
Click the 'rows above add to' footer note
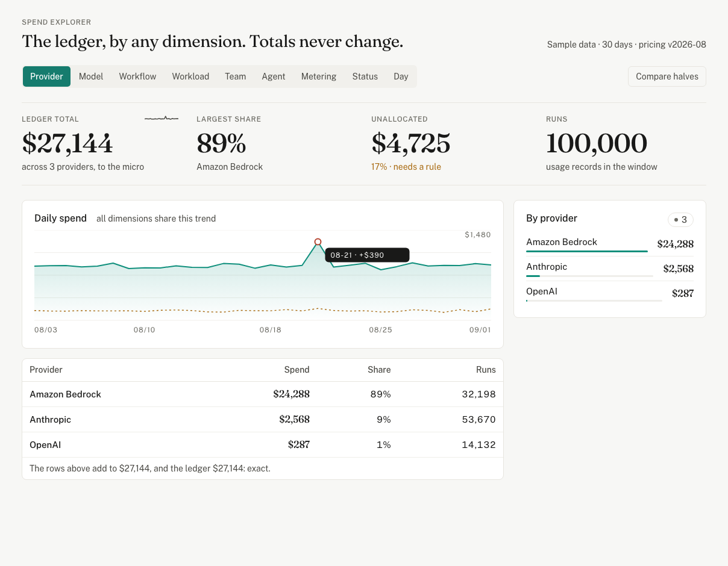[150, 468]
